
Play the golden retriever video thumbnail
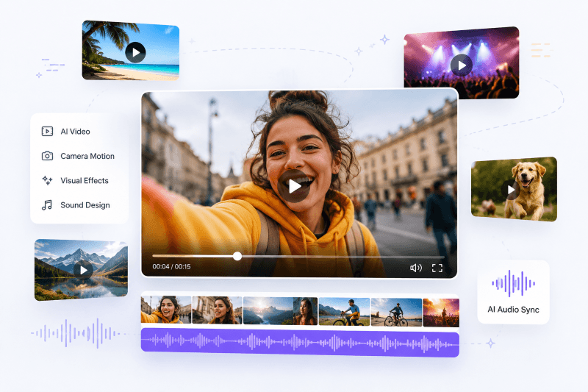pos(510,190)
